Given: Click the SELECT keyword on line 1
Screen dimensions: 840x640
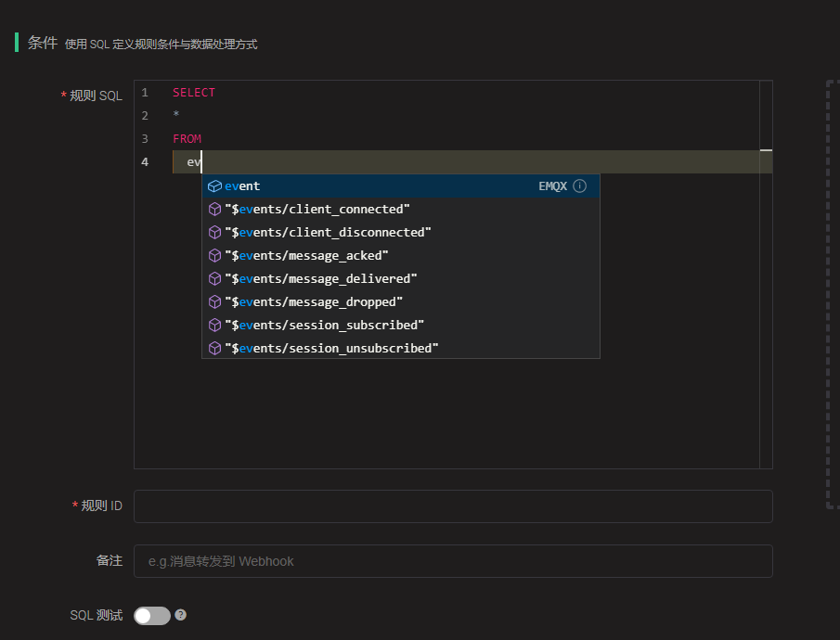Looking at the screenshot, I should [194, 93].
